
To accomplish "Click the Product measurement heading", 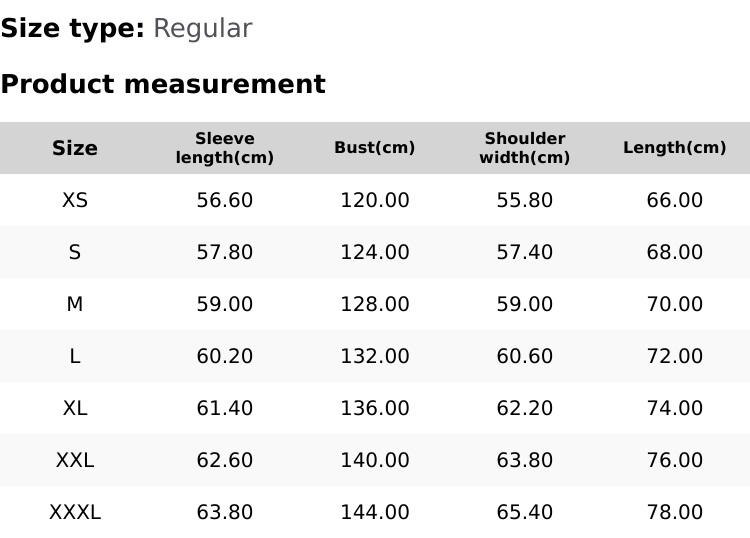I will coord(163,84).
